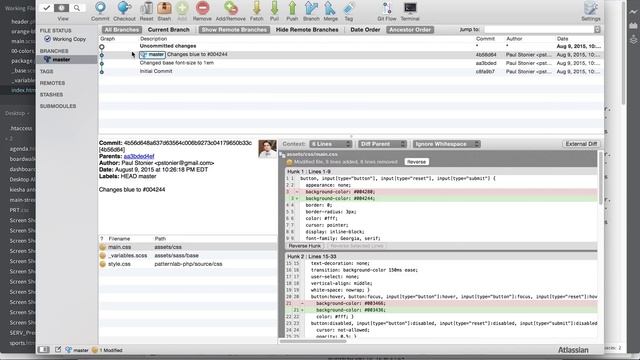This screenshot has height=360, width=640.
Task: Launch Terminal from the toolbar
Action: pos(410,11)
